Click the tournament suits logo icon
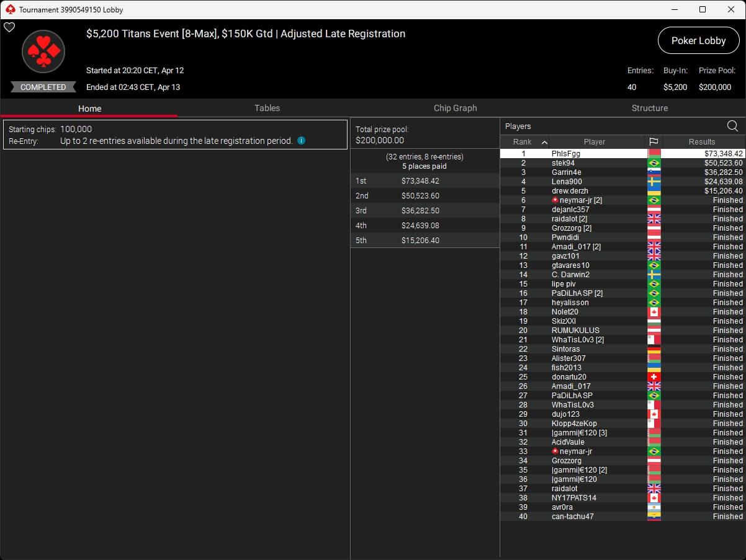This screenshot has height=560, width=746. pyautogui.click(x=43, y=51)
